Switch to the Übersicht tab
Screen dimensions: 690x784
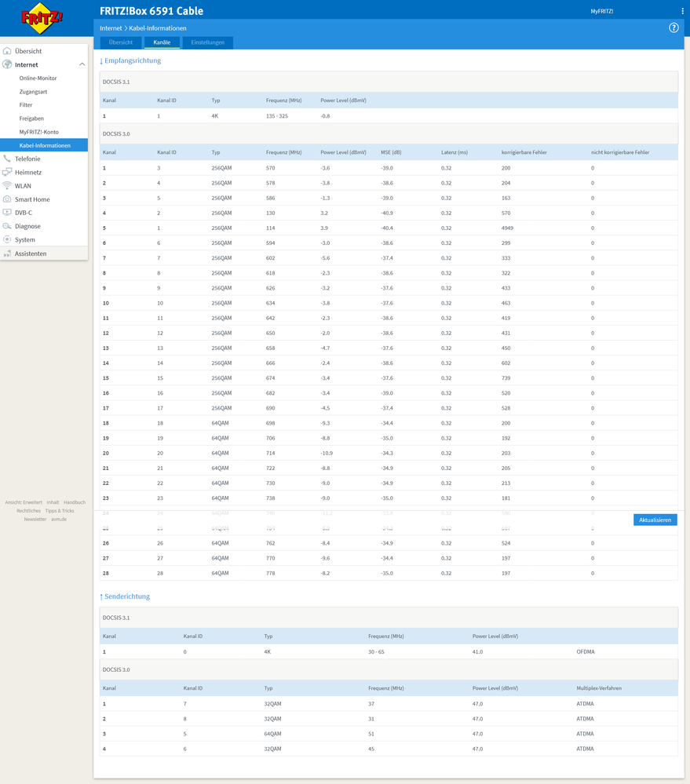click(120, 42)
